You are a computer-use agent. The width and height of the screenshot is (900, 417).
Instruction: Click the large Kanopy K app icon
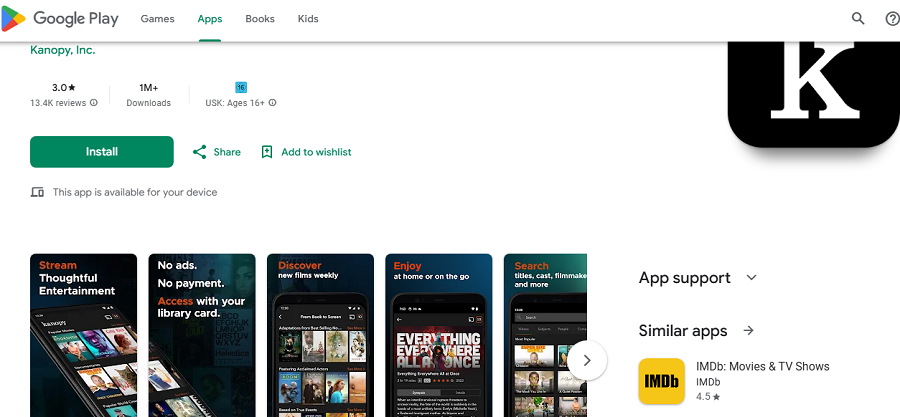point(814,95)
